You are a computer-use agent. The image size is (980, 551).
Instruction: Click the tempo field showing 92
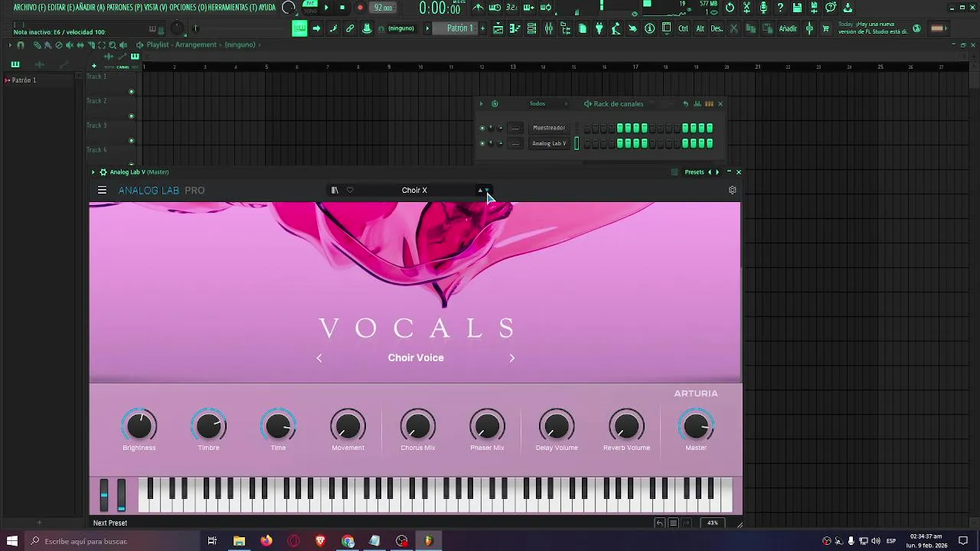(x=383, y=8)
